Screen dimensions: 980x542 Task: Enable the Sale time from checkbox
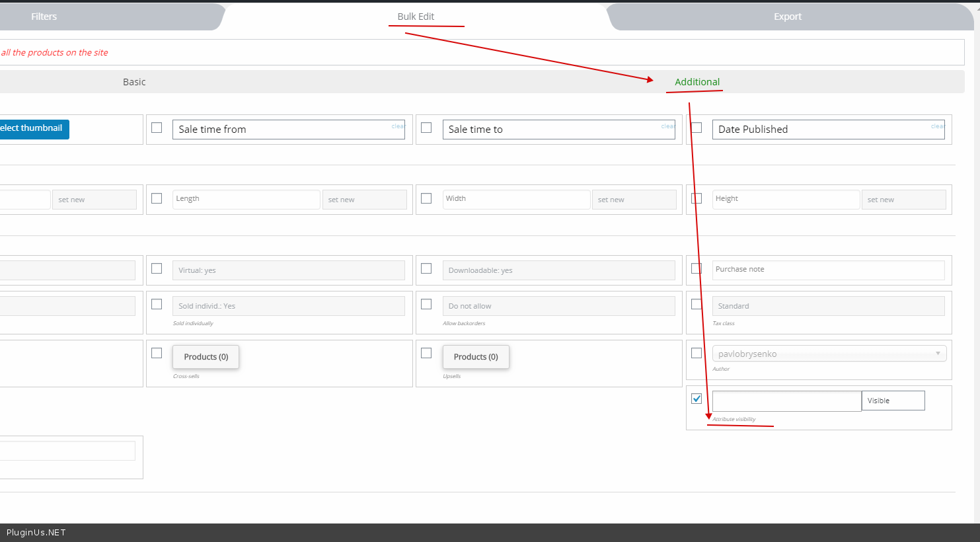tap(157, 128)
